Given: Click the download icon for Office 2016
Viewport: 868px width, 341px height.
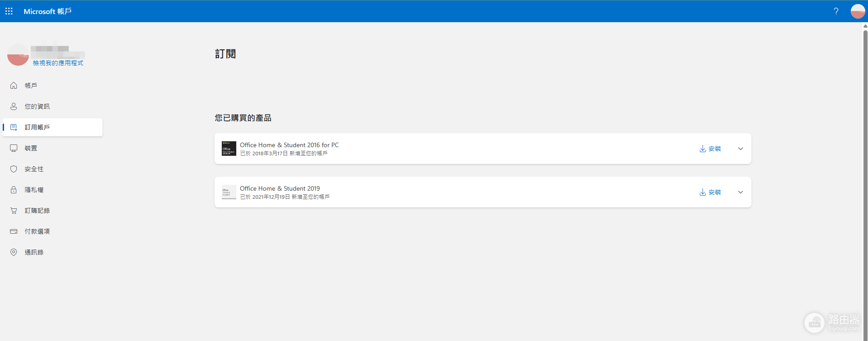Looking at the screenshot, I should (x=702, y=149).
